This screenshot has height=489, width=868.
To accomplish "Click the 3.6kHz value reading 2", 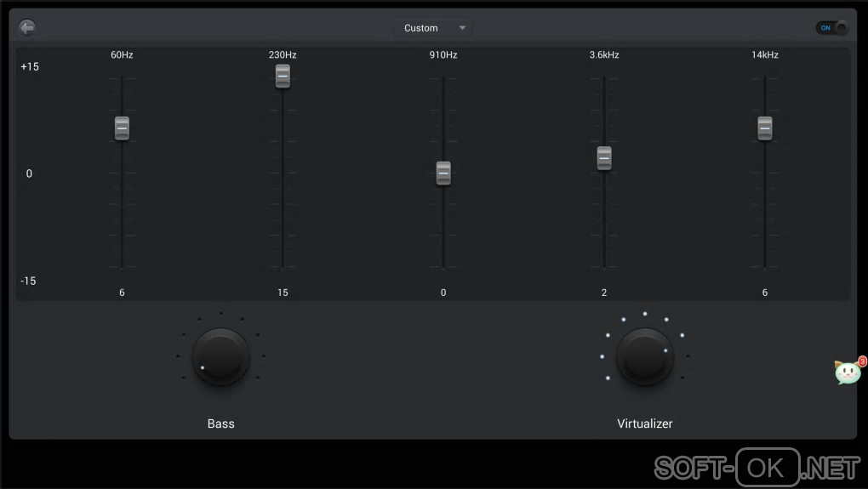I will click(604, 293).
